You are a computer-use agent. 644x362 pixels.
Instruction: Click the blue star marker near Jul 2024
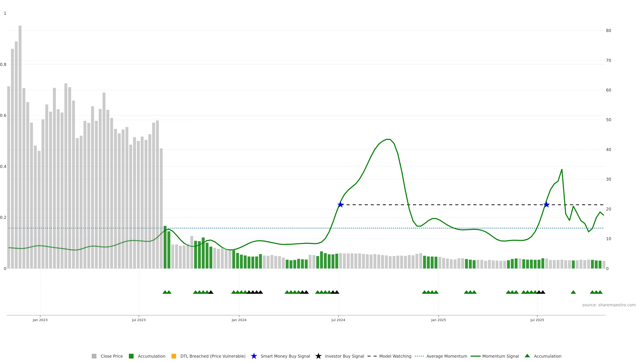tap(340, 205)
